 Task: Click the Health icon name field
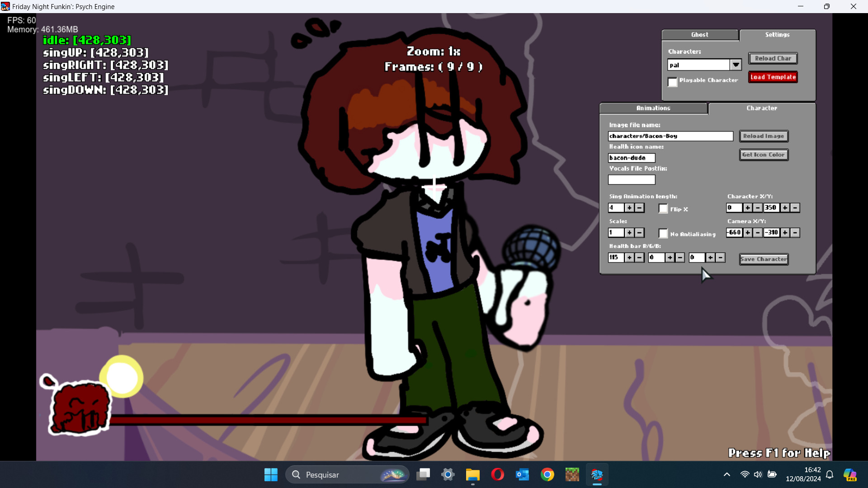pos(632,158)
